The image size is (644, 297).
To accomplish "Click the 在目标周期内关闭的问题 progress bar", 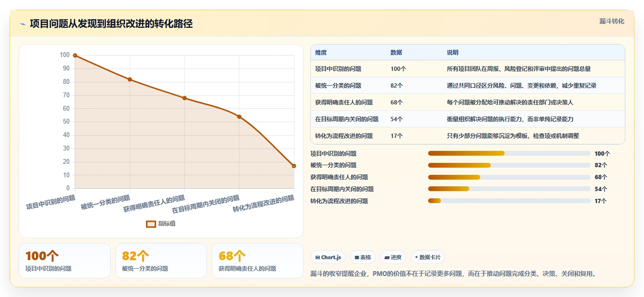I will coord(509,189).
